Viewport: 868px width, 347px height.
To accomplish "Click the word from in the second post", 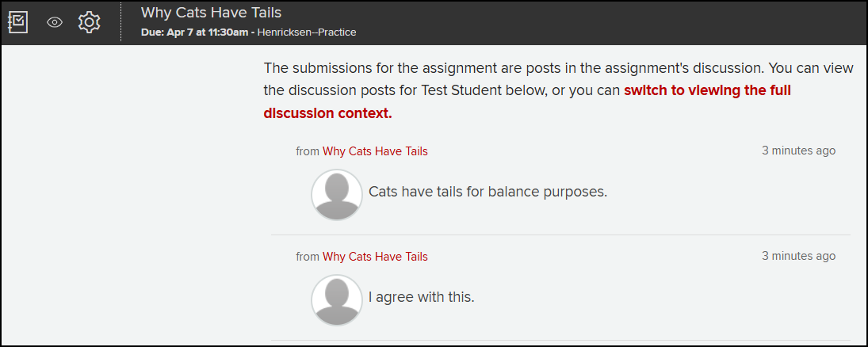I will coord(308,257).
